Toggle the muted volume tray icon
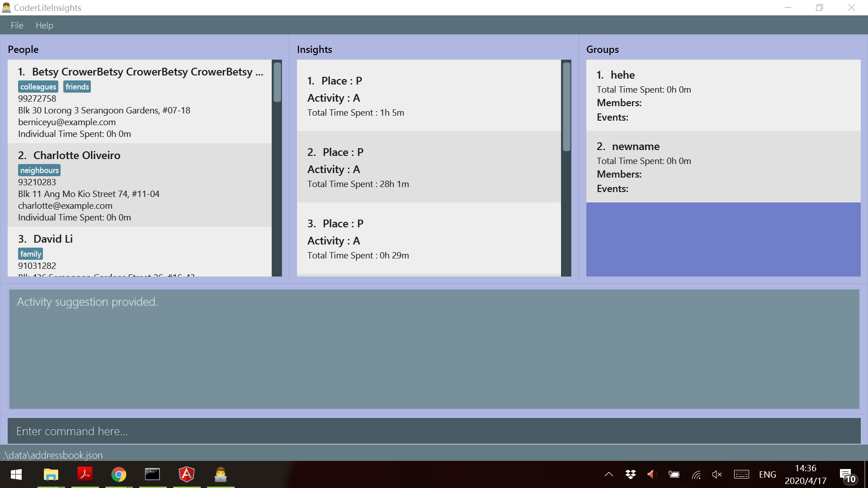Screen dimensions: 868x488 click(717, 474)
